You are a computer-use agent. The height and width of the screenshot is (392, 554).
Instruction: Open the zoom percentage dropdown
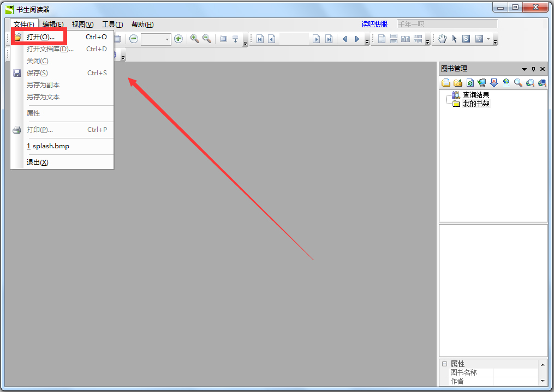(x=168, y=39)
